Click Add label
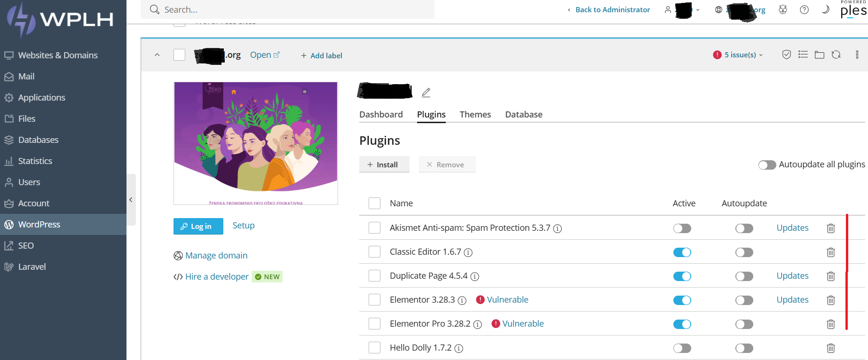 (x=322, y=55)
